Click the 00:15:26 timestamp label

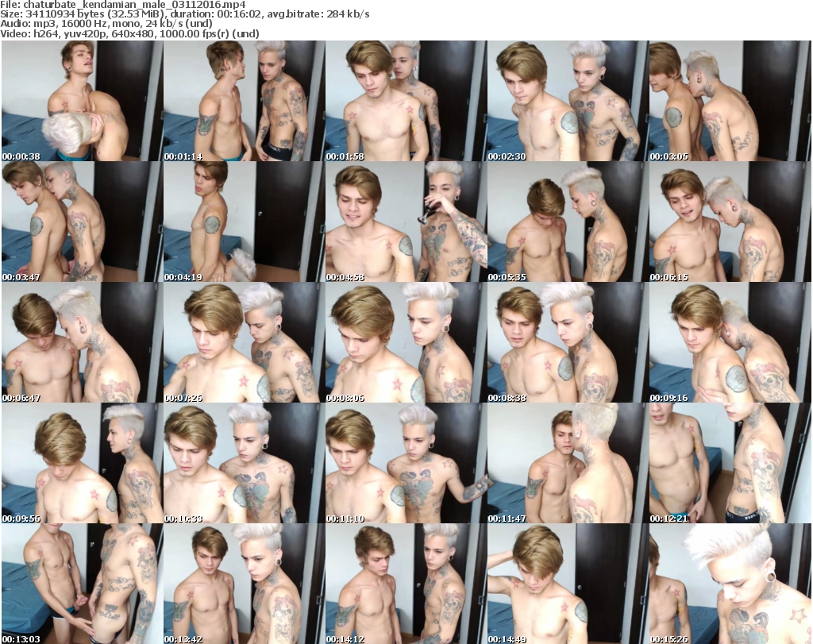pos(669,638)
